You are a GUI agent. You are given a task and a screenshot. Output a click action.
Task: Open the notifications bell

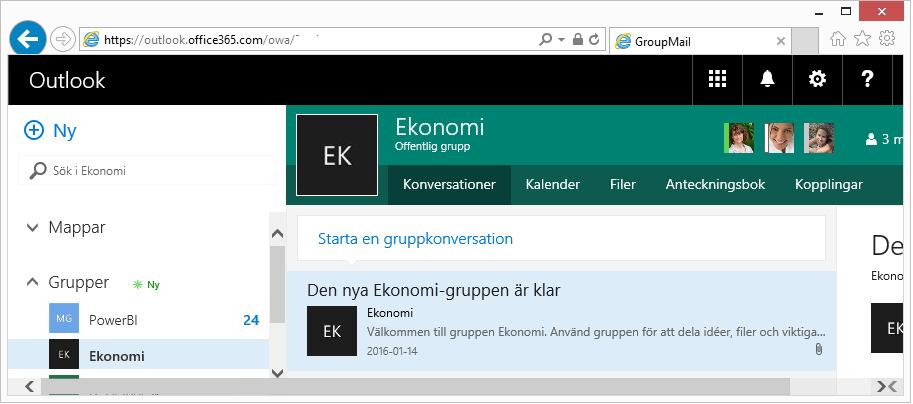(x=767, y=79)
